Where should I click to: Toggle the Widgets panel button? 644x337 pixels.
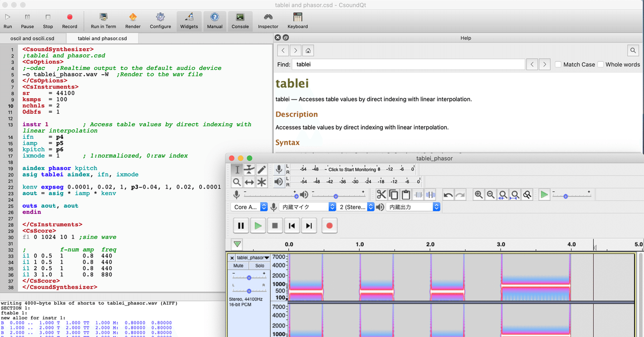click(189, 20)
